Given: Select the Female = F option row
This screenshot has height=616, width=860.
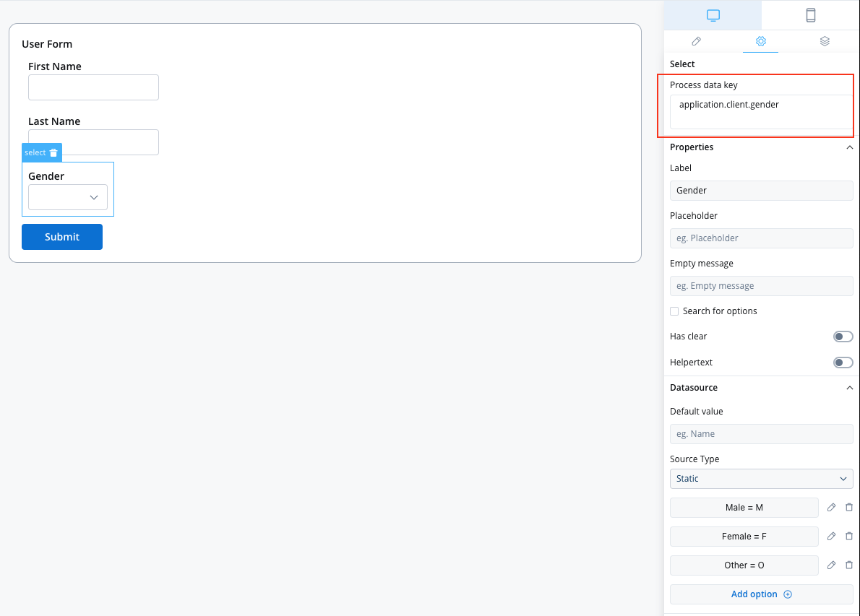Looking at the screenshot, I should point(744,536).
